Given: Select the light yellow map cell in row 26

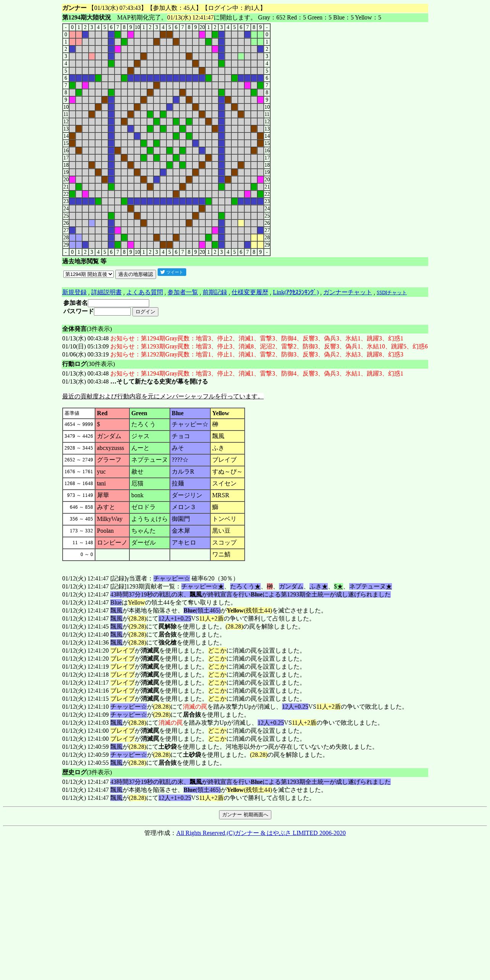Looking at the screenshot, I should (241, 223).
